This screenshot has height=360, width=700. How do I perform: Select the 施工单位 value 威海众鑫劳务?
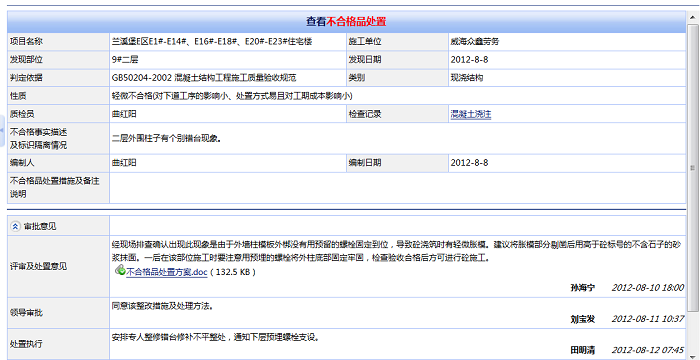[475, 42]
